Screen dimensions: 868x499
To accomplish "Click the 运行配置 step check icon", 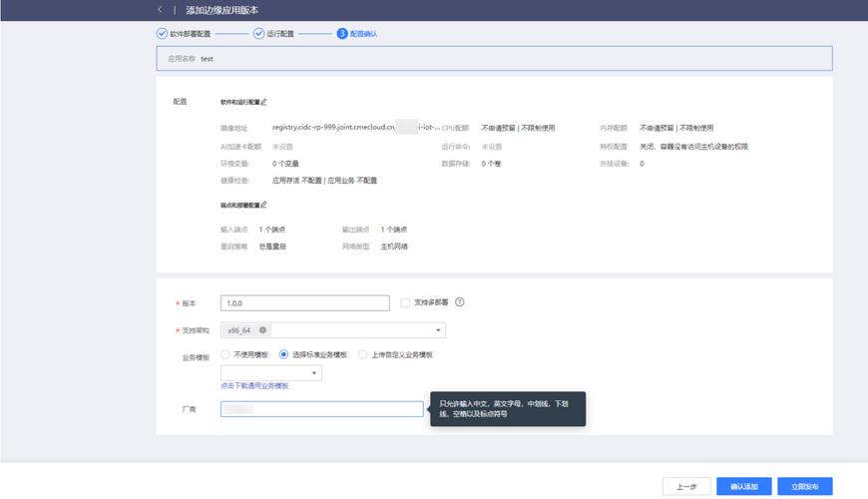I will point(258,34).
